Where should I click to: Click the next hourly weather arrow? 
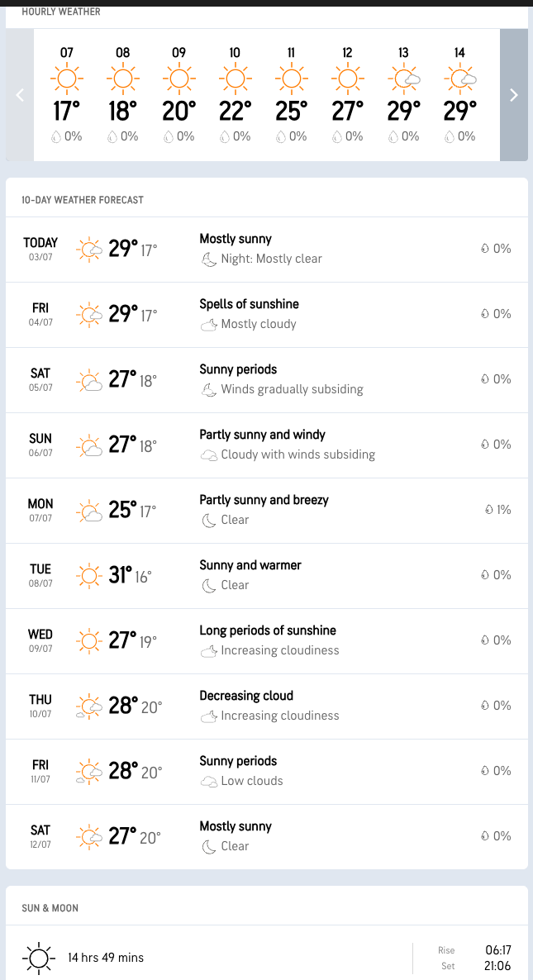point(513,95)
